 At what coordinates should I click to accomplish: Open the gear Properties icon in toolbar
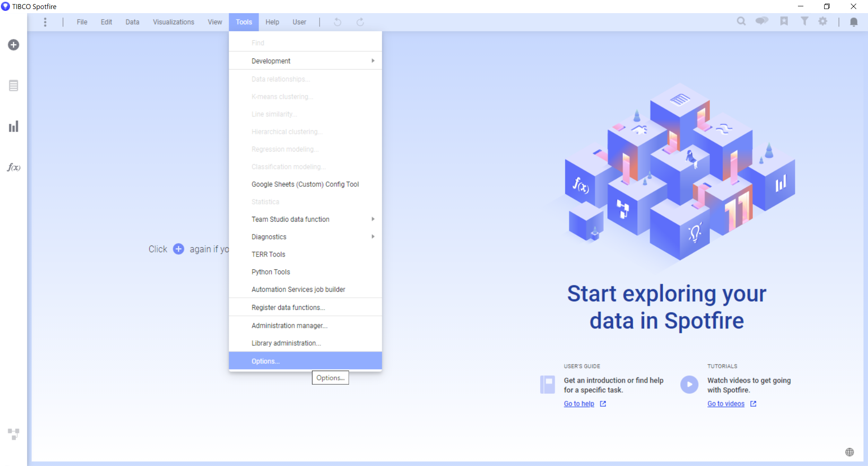coord(823,21)
